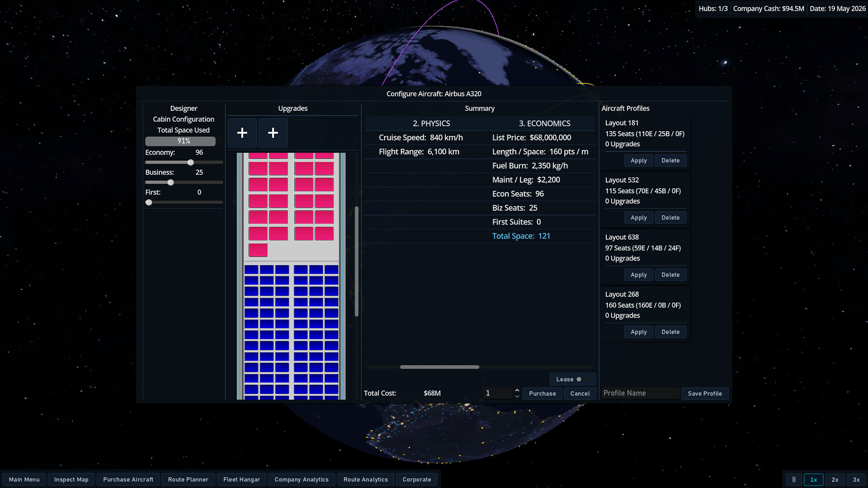
Task: Open Company Analytics
Action: click(302, 479)
